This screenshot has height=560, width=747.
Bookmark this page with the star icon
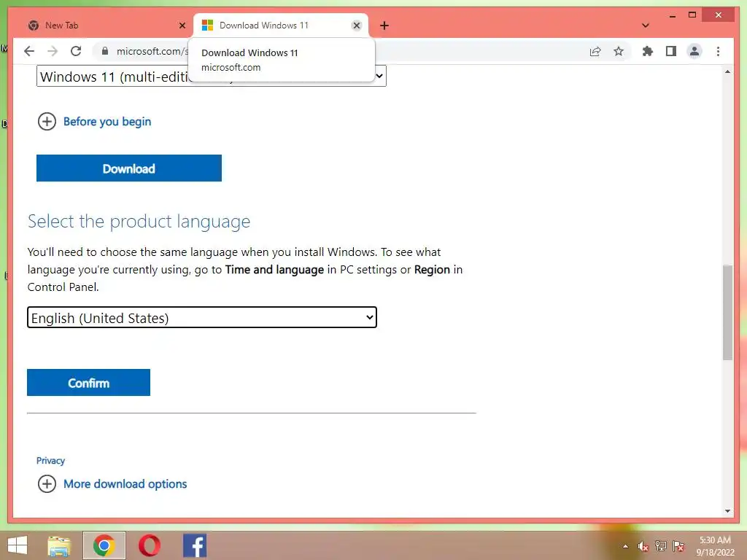tap(619, 51)
